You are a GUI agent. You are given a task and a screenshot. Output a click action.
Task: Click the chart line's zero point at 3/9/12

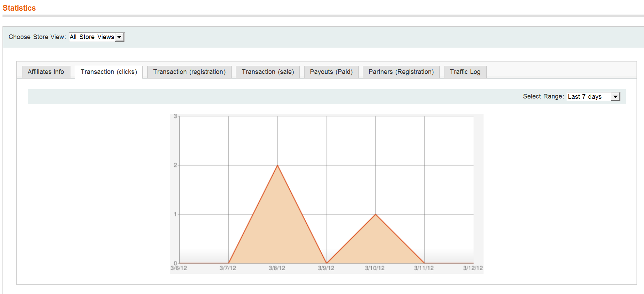coord(327,263)
